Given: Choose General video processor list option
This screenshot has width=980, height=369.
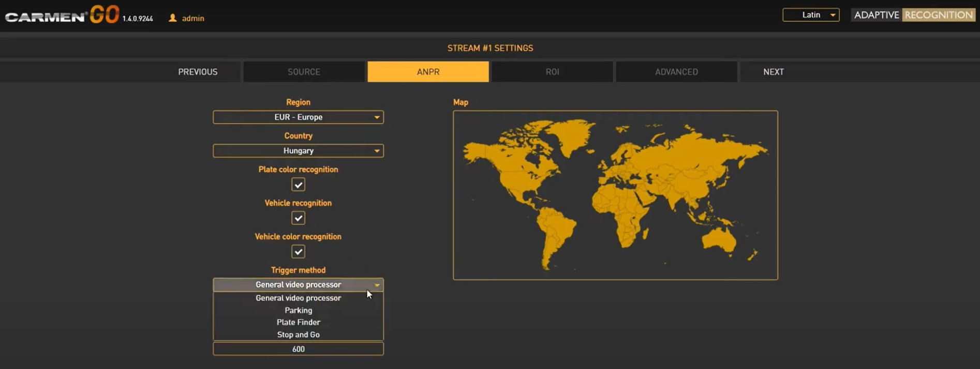Looking at the screenshot, I should coord(298,298).
